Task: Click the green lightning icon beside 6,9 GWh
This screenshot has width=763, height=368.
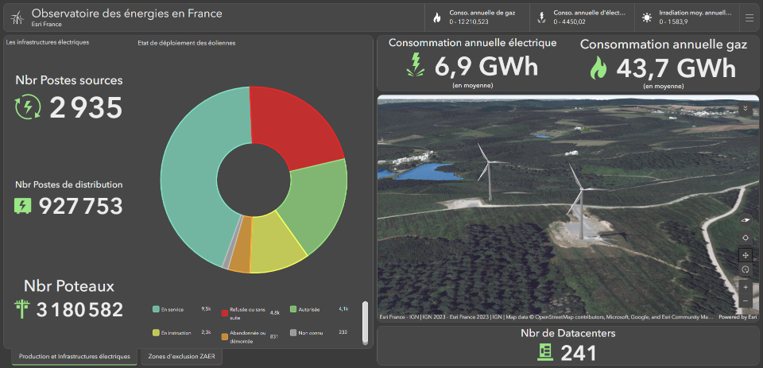Action: (x=416, y=65)
